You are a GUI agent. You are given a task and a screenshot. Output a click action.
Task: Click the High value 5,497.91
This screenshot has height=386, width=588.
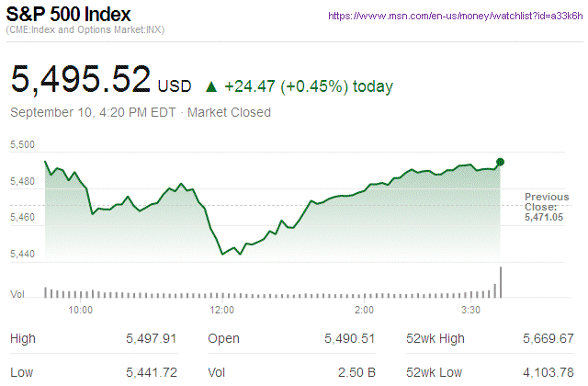tap(152, 339)
